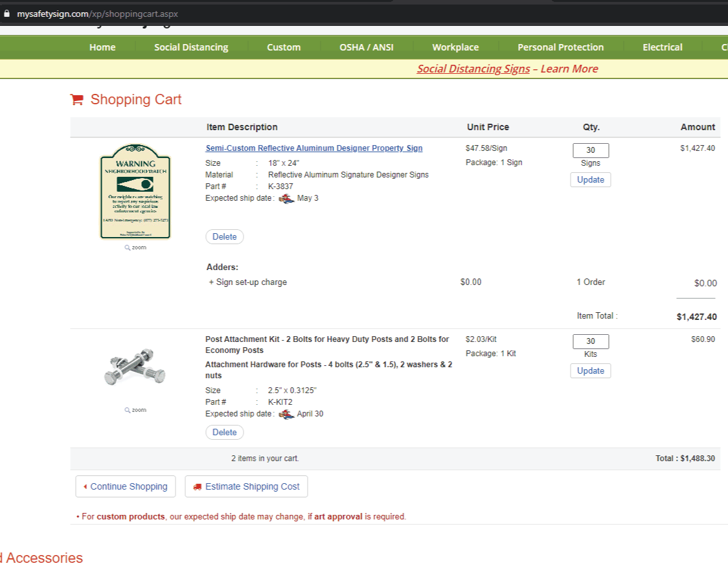Click the truck icon in Estimate Shipping Cost
The width and height of the screenshot is (728, 568).
[x=198, y=486]
